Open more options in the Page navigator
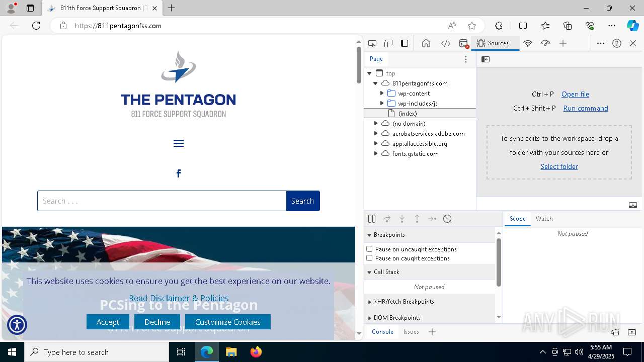644x362 pixels. click(466, 59)
